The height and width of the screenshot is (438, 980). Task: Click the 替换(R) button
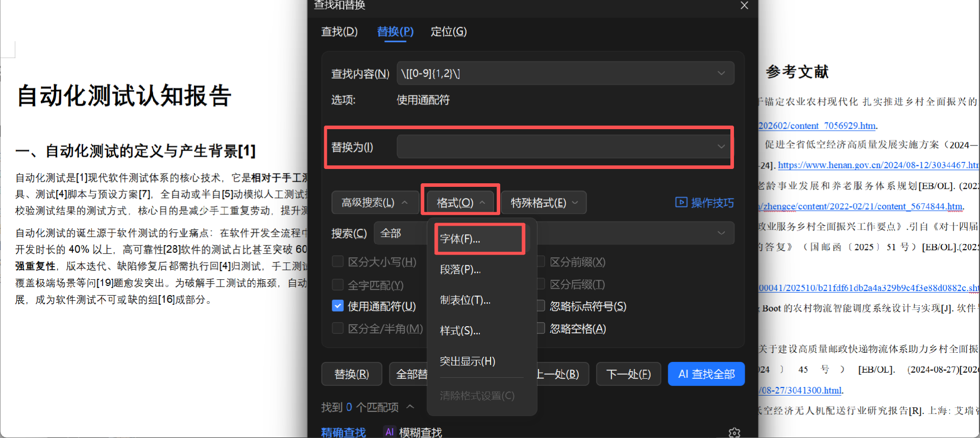coord(352,374)
